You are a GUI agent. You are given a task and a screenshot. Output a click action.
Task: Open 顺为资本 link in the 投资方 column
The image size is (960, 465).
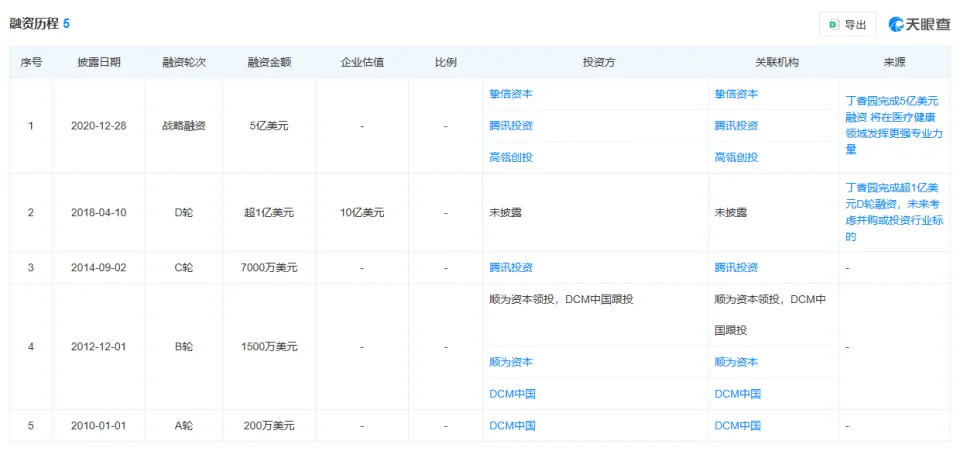(x=511, y=362)
